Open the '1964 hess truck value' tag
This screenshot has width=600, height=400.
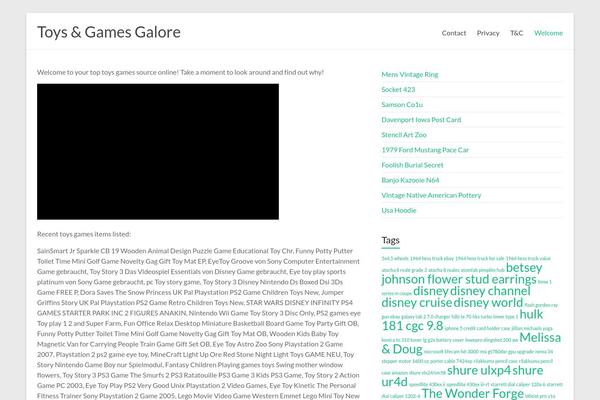click(528, 259)
